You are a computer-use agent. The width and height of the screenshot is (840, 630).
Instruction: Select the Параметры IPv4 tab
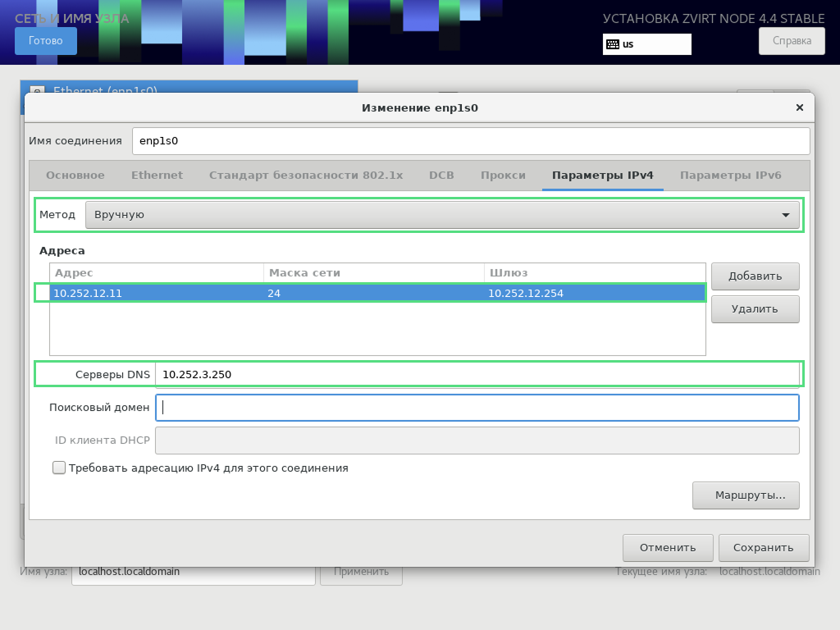click(x=603, y=176)
